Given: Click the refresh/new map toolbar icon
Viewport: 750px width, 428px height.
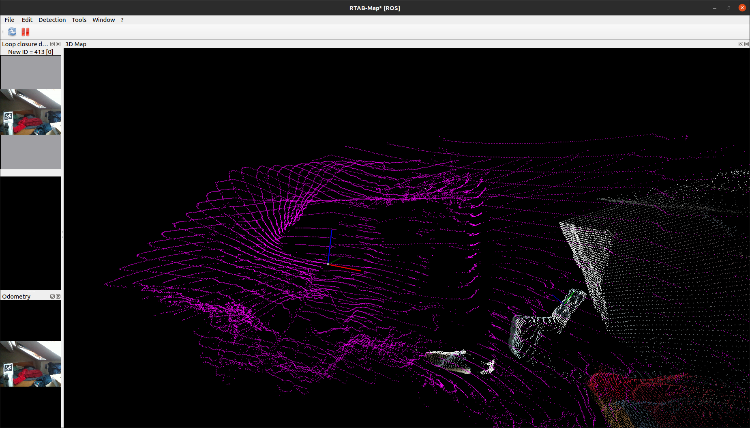Looking at the screenshot, I should coord(12,32).
